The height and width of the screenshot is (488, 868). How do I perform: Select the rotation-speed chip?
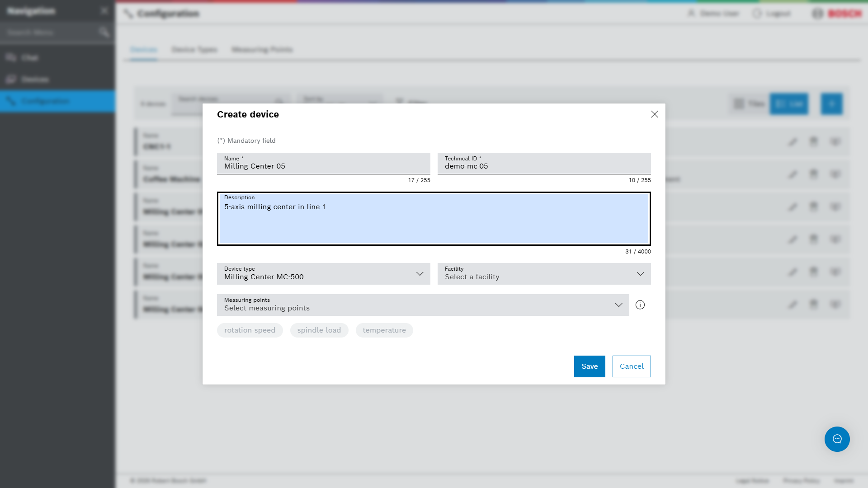250,330
